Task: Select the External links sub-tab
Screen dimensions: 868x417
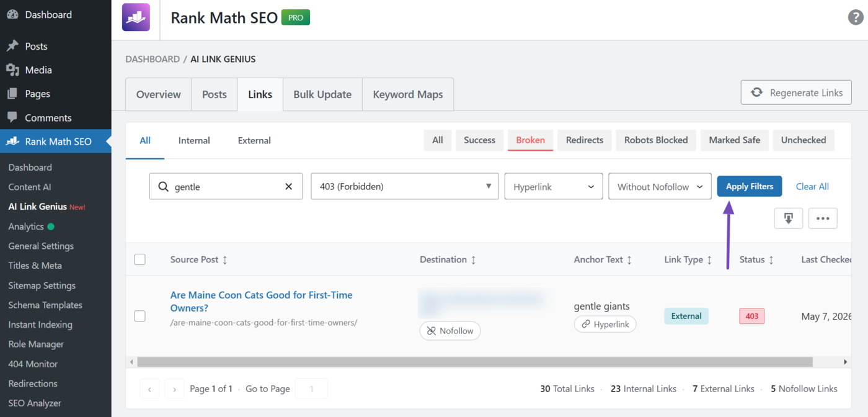Action: point(254,140)
